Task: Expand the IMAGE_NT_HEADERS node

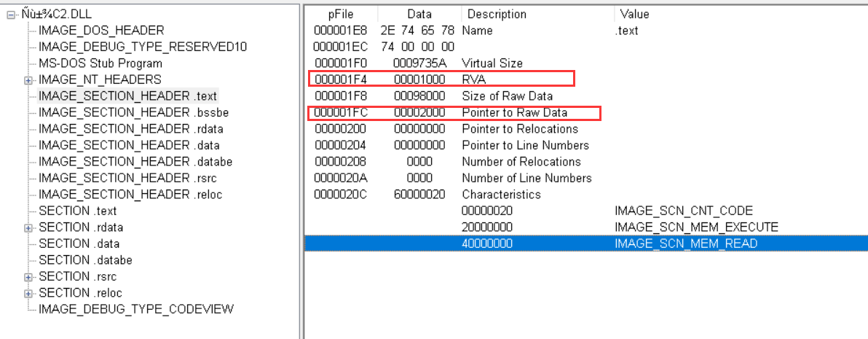Action: (x=28, y=79)
